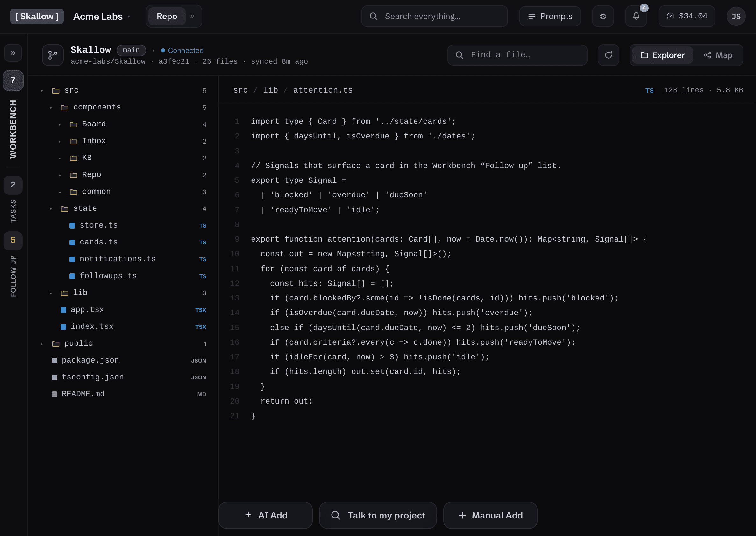The width and height of the screenshot is (756, 536).
Task: Expand the left sidebar with double-chevron
Action: coord(13,53)
